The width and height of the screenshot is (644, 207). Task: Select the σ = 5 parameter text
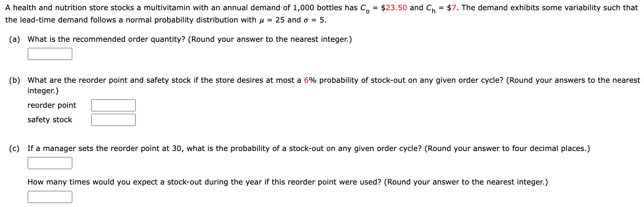pos(313,19)
